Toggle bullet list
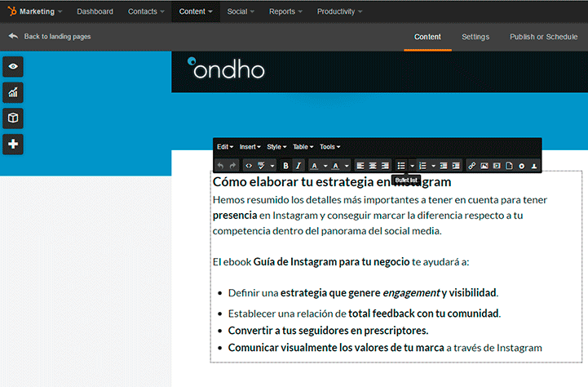Image resolution: width=588 pixels, height=387 pixels. pos(401,166)
